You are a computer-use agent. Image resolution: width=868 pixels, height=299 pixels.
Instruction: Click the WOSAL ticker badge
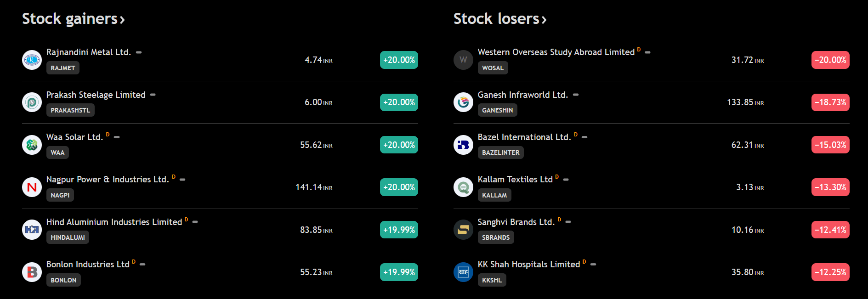tap(493, 68)
